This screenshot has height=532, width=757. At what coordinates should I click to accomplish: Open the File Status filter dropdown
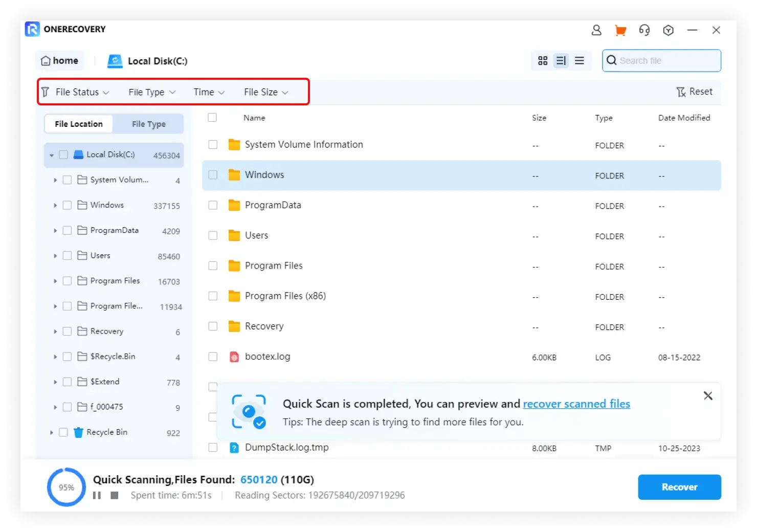pyautogui.click(x=82, y=92)
